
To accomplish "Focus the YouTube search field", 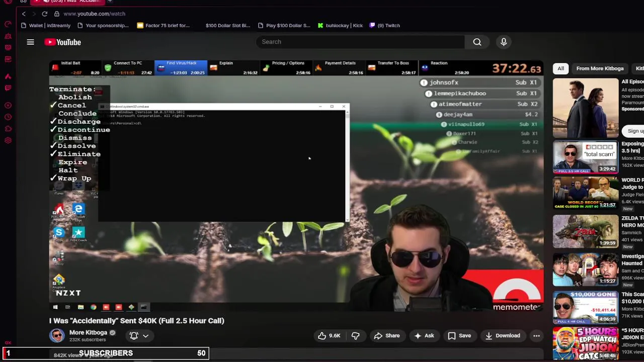I will [x=360, y=42].
